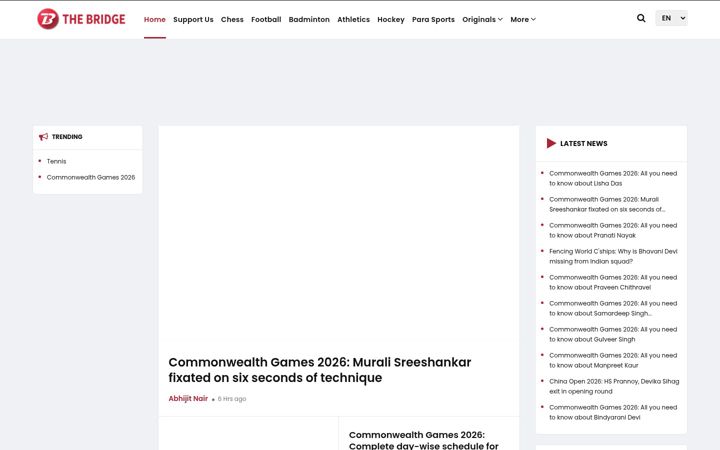Read latest news about Praveen Chithravel
Image resolution: width=720 pixels, height=450 pixels.
pyautogui.click(x=613, y=282)
